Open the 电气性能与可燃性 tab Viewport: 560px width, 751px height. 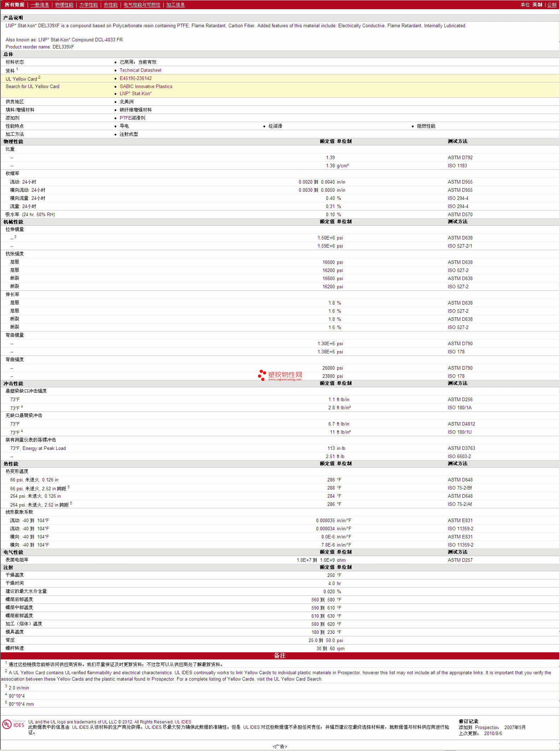(142, 5)
